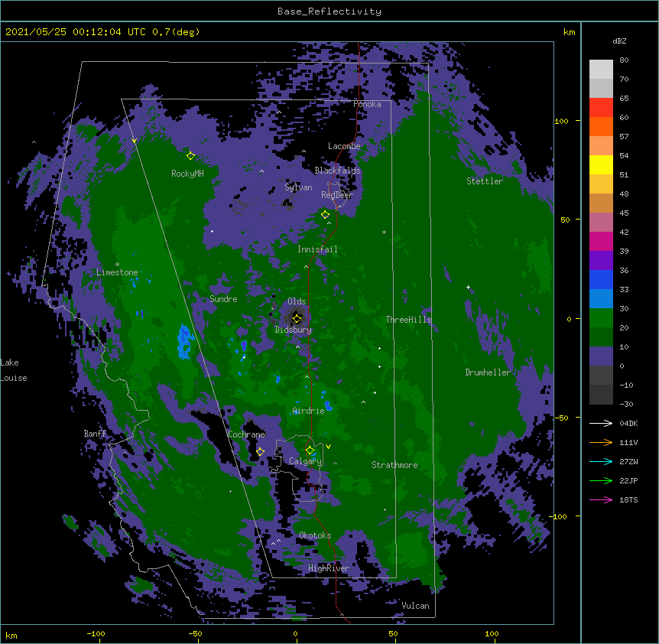Viewport: 659px width, 644px height.
Task: Pick the slate-purple swatch between 10 and 0
Action: 601,356
